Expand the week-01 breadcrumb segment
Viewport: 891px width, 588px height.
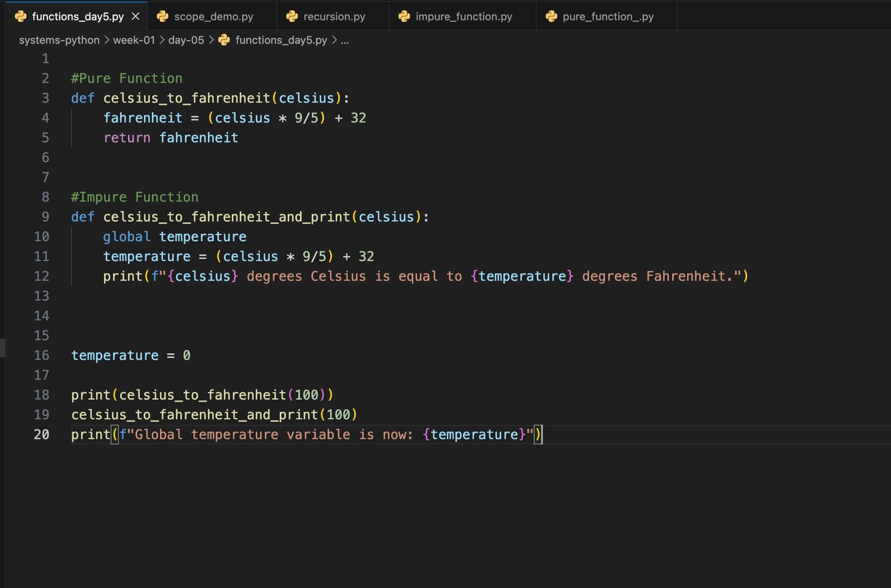pos(134,40)
